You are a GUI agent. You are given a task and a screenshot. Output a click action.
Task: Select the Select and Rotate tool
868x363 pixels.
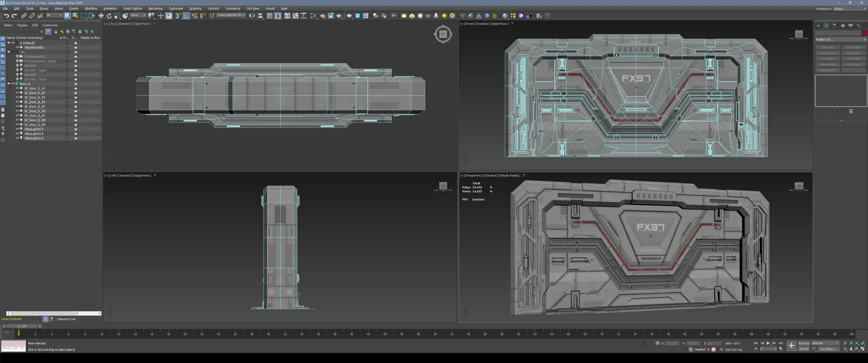click(x=109, y=16)
